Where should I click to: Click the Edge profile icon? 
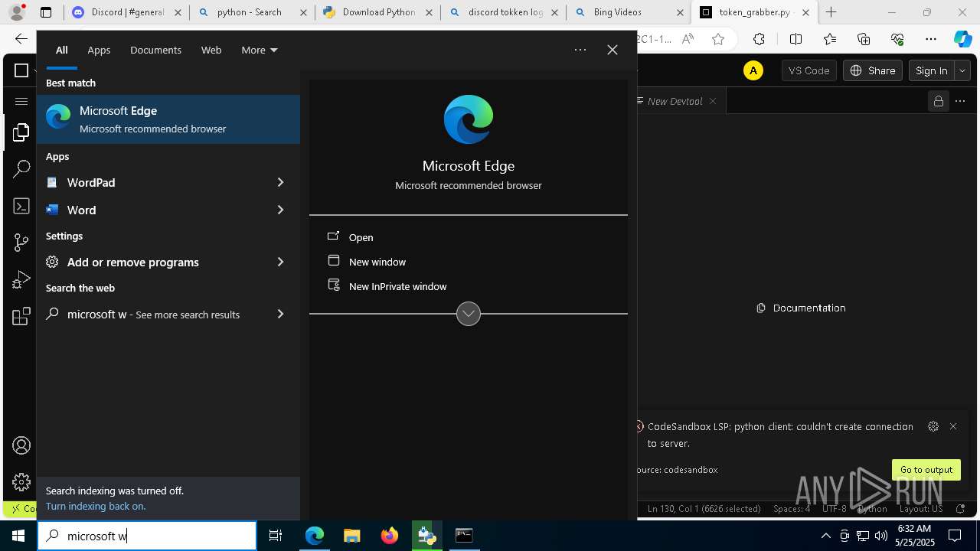click(x=17, y=12)
